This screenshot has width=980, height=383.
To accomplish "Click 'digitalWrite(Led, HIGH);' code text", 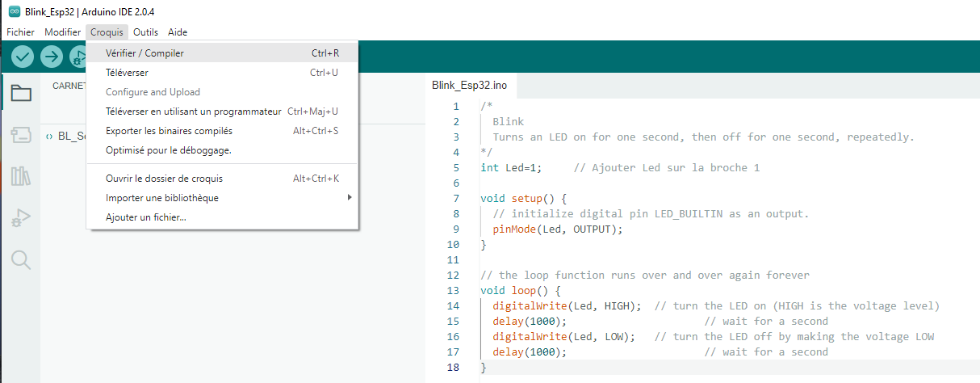I will tap(567, 306).
